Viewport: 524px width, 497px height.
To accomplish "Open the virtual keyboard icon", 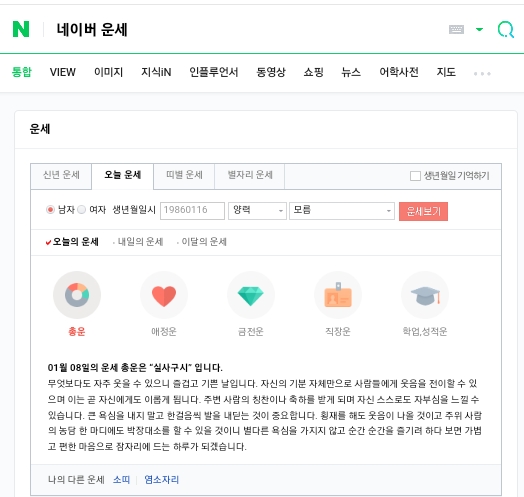I will (x=456, y=29).
